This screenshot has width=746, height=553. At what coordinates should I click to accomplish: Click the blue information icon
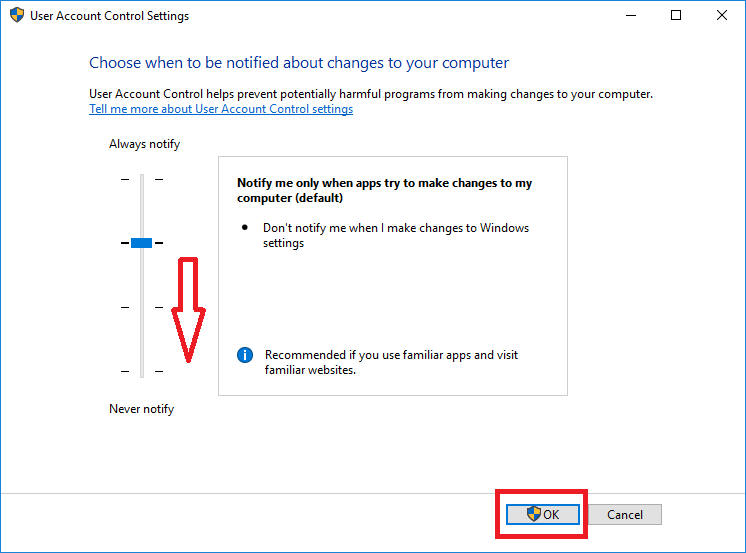coord(245,355)
